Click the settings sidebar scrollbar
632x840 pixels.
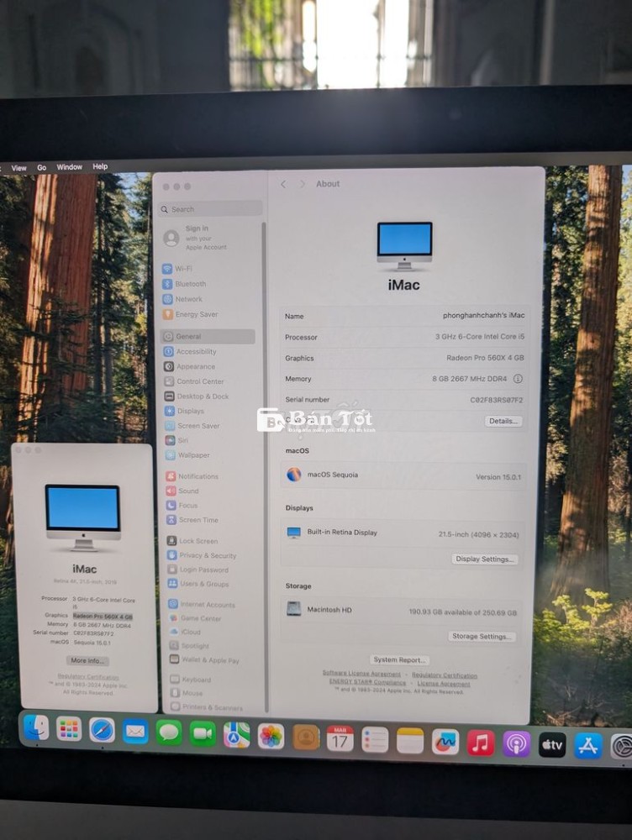264,466
